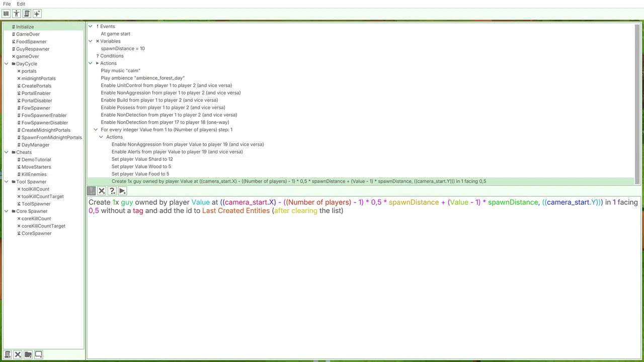Add a new action with play-plus icon
This screenshot has width=644, height=362.
[x=122, y=191]
